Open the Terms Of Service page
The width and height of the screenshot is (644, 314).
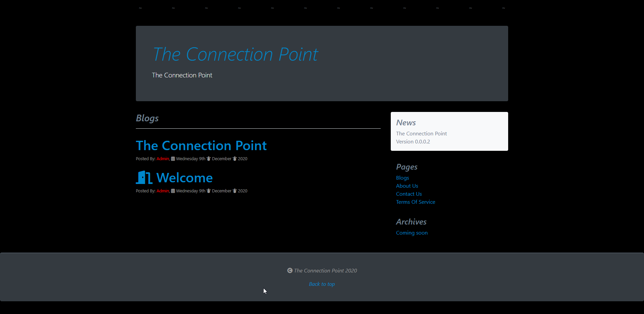click(416, 202)
